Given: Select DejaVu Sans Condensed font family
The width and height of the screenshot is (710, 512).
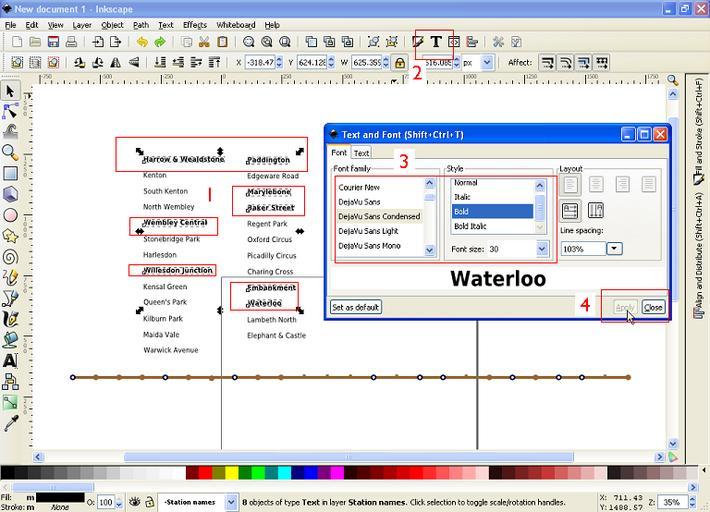Looking at the screenshot, I should pyautogui.click(x=379, y=216).
